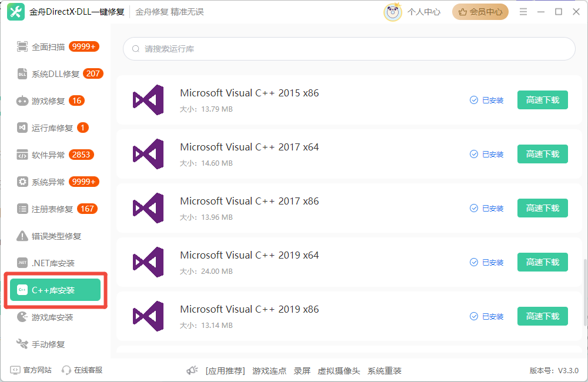Click the online support headset icon
The height and width of the screenshot is (382, 588).
pyautogui.click(x=66, y=370)
